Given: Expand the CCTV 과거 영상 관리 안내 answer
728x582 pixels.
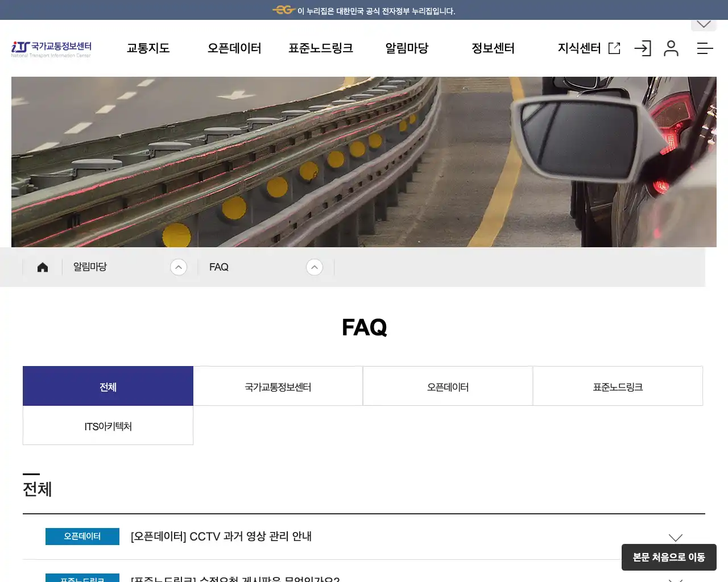Looking at the screenshot, I should 675,536.
